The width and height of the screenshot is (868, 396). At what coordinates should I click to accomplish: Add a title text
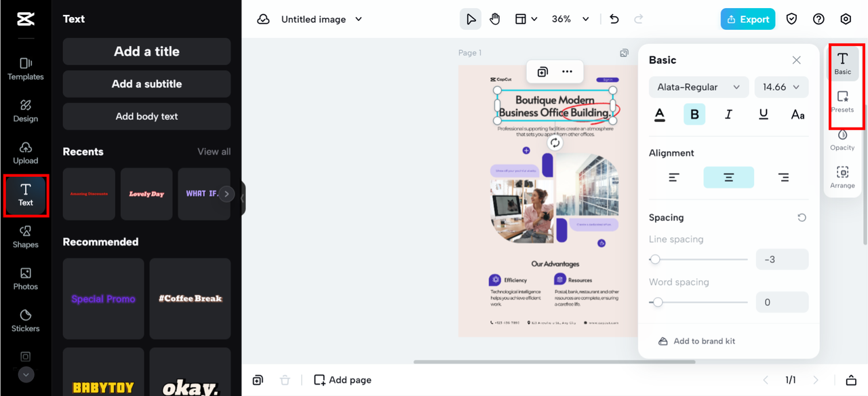tap(146, 52)
